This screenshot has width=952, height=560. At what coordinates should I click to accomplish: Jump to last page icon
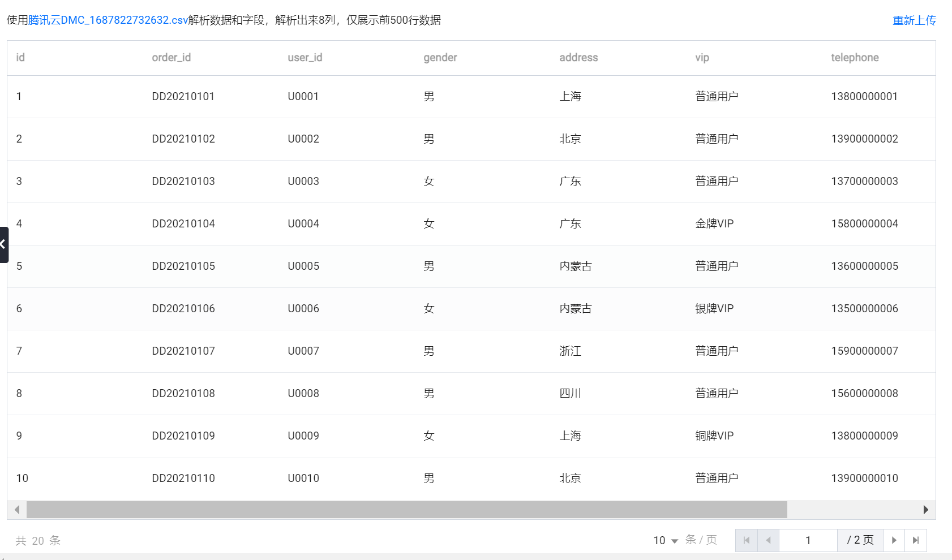point(916,540)
